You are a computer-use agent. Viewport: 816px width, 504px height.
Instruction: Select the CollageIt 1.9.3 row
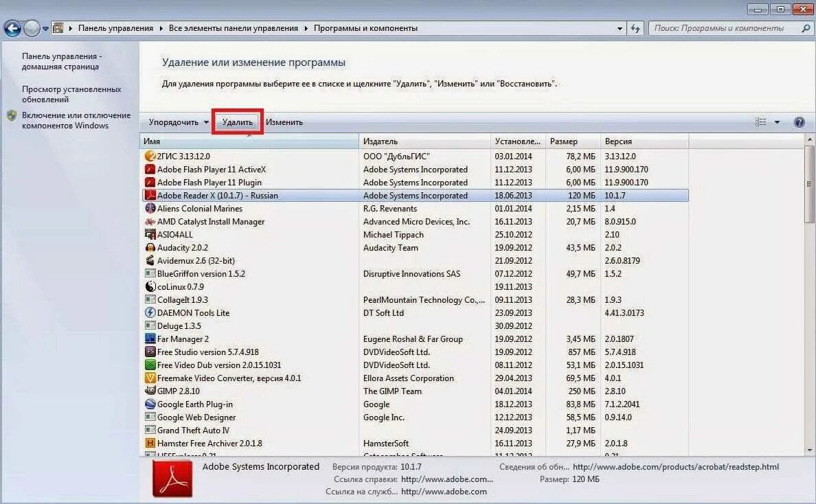click(415, 299)
